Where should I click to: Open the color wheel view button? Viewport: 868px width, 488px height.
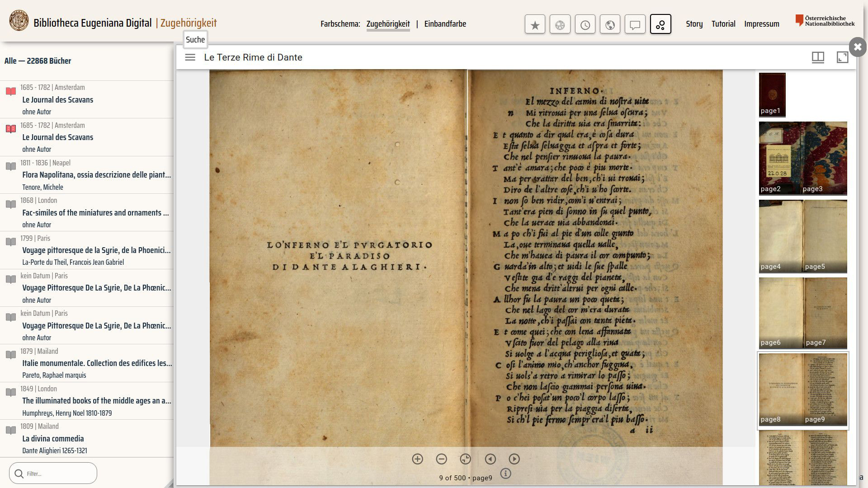pos(560,24)
